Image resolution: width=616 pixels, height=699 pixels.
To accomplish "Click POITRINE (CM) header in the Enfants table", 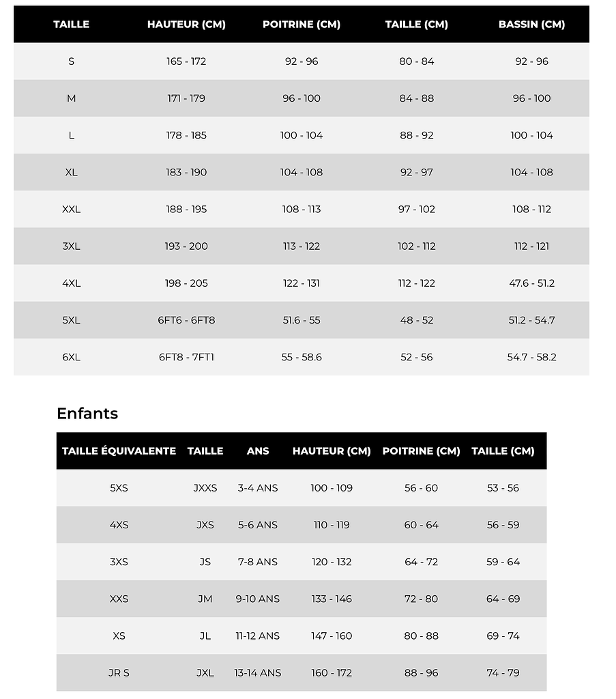I will tap(421, 451).
